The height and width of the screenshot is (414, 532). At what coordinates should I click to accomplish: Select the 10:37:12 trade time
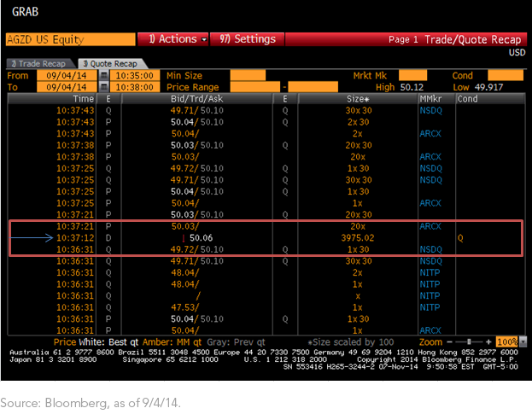pos(75,238)
